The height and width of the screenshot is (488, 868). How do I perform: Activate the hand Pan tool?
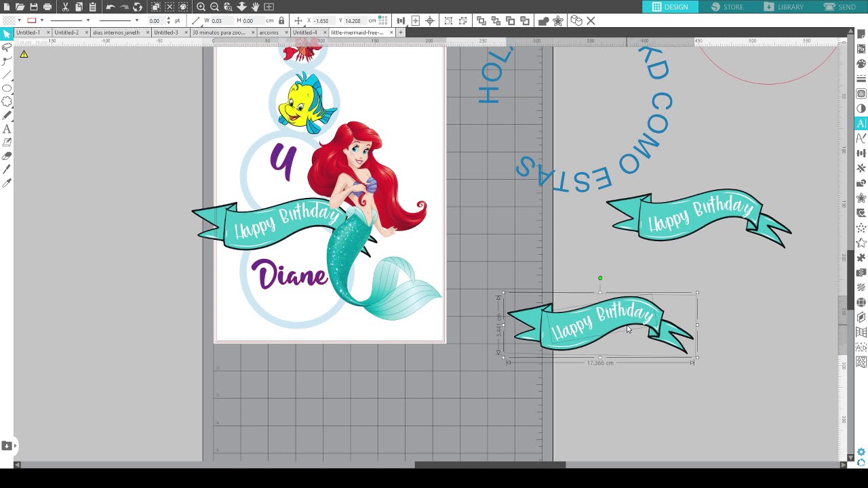[x=255, y=7]
